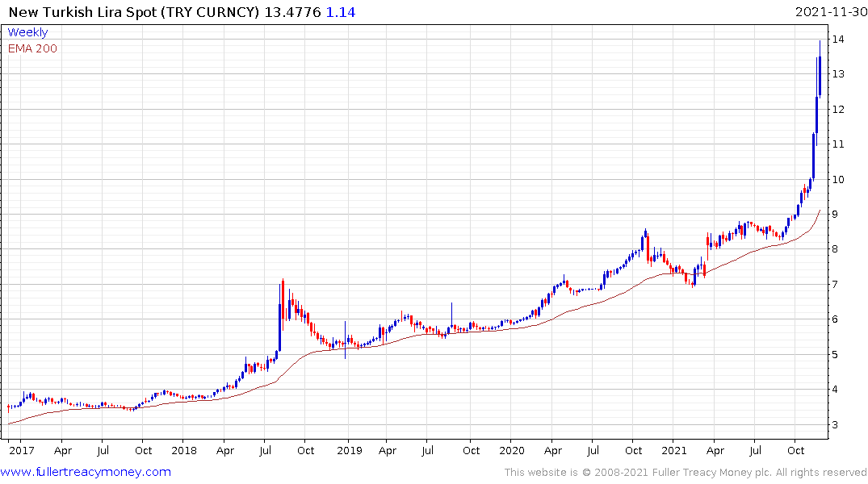
Task: Click the 'EMA 200' legend label
Action: click(x=32, y=48)
